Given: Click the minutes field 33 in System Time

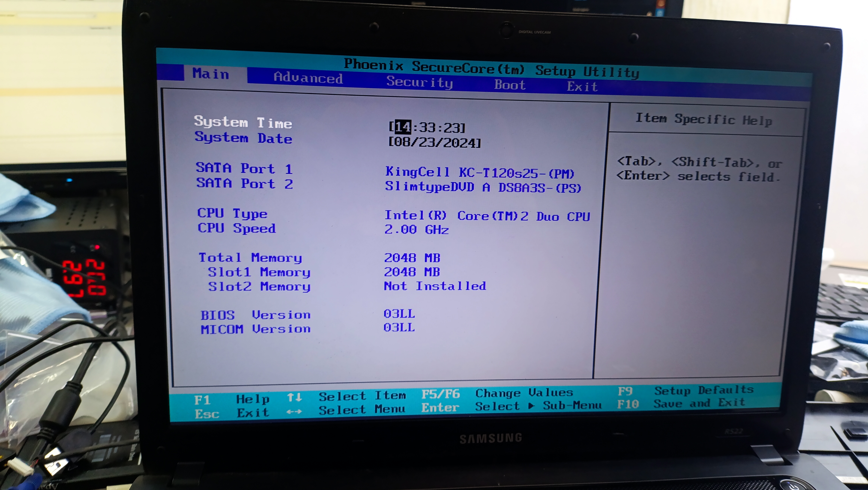Looking at the screenshot, I should tap(427, 127).
